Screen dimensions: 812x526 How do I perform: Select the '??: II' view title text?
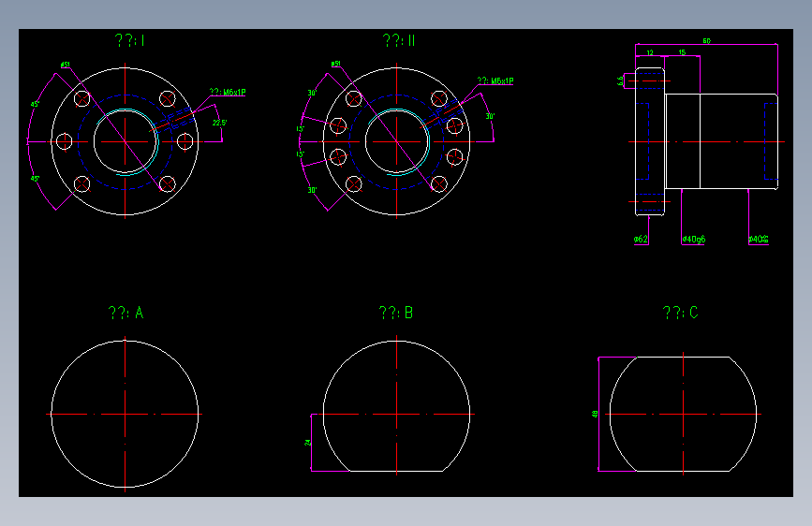399,40
